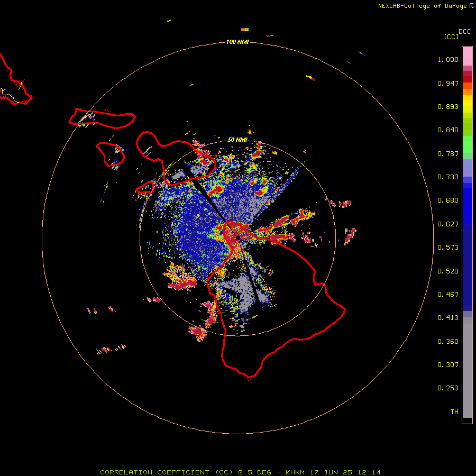Select the 0.627 scale value
Image resolution: width=476 pixels, height=476 pixels.
point(448,224)
